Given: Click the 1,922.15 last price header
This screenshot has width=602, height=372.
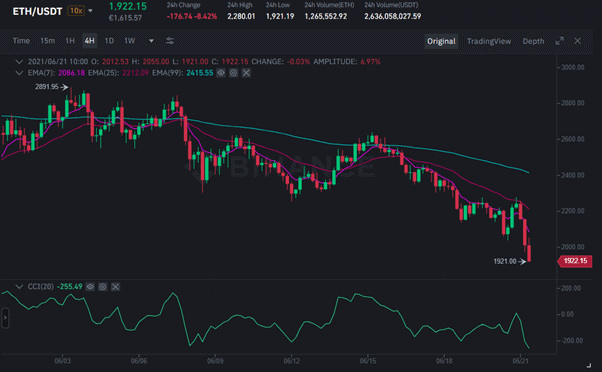Looking at the screenshot, I should tap(127, 7).
